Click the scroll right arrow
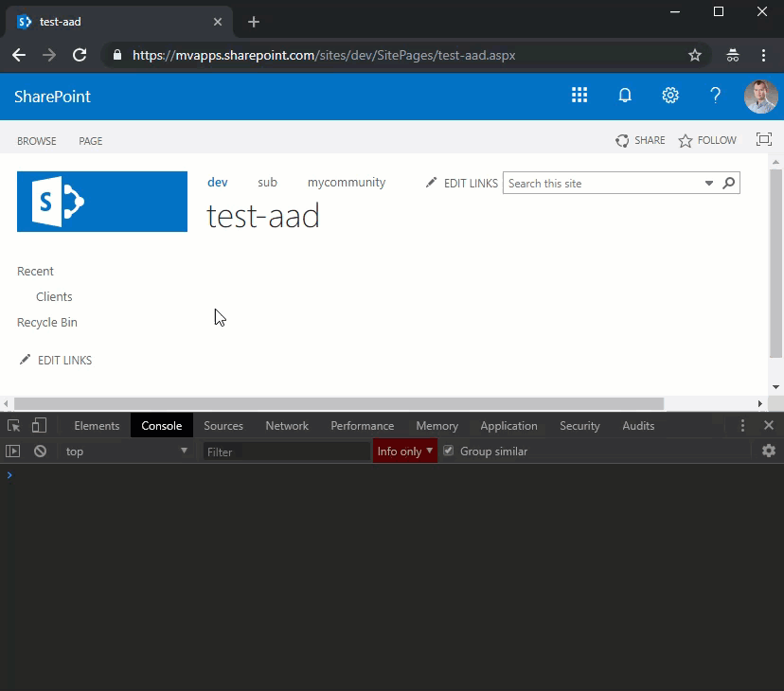784x691 pixels. 760,403
